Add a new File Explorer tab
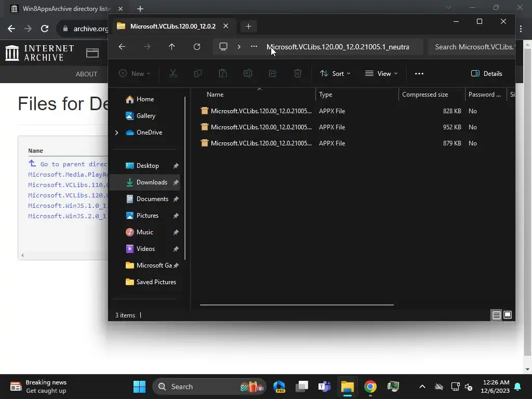Screen dimensions: 532x399 (x=248, y=26)
